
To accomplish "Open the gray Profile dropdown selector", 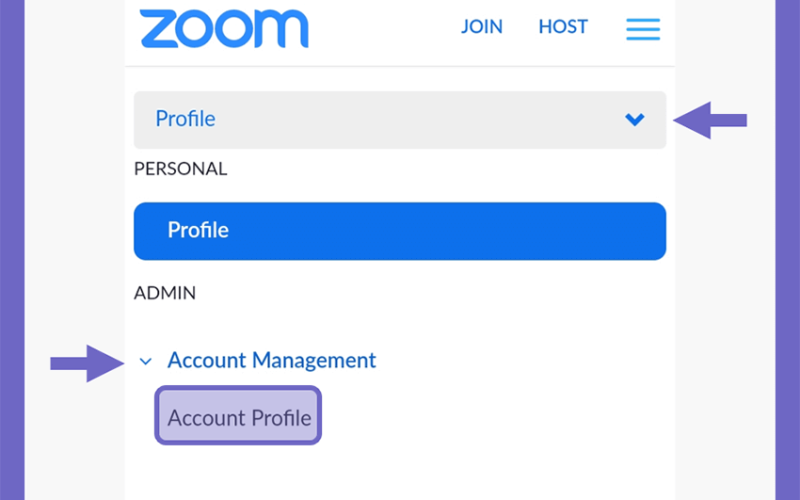I will 399,120.
